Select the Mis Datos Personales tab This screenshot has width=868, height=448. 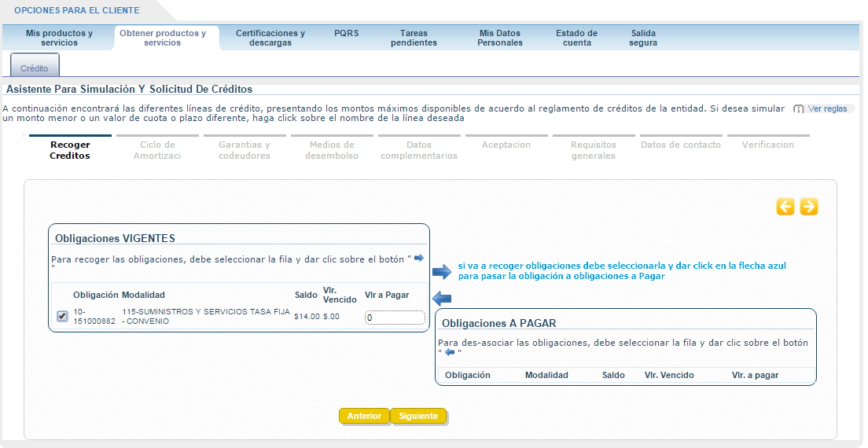[x=499, y=38]
